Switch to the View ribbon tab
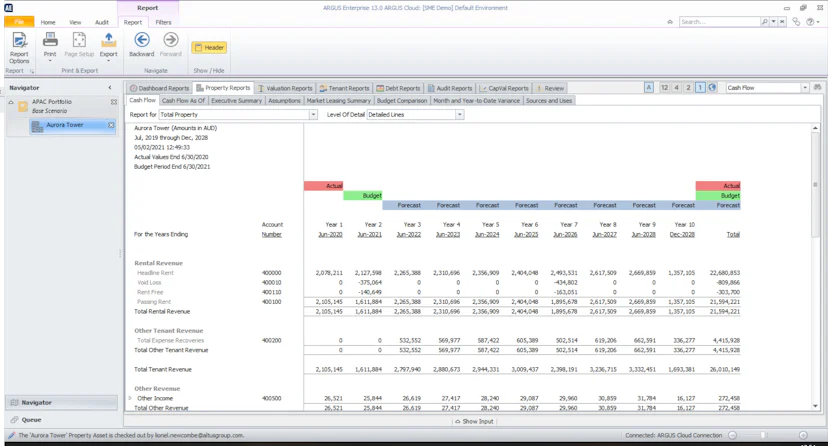The image size is (828, 446). (76, 22)
